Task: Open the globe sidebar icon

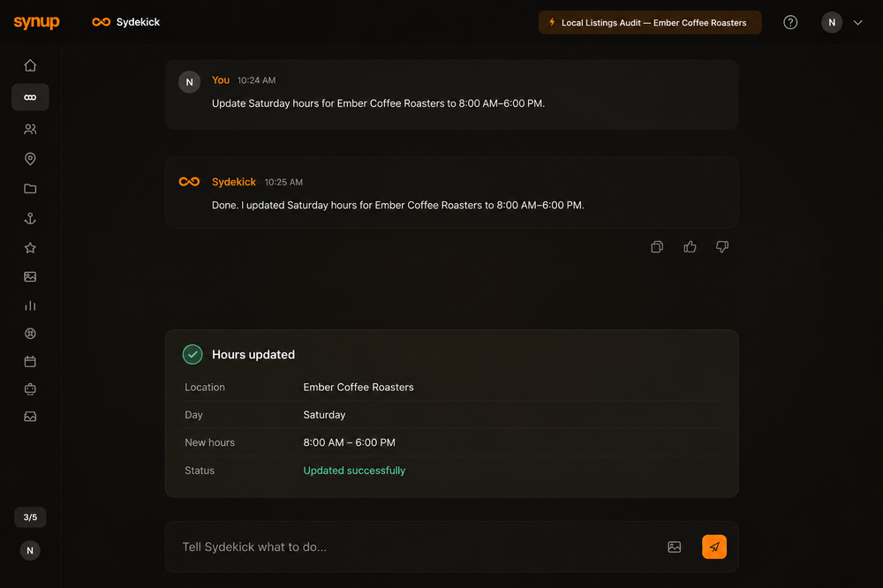Action: 30,334
